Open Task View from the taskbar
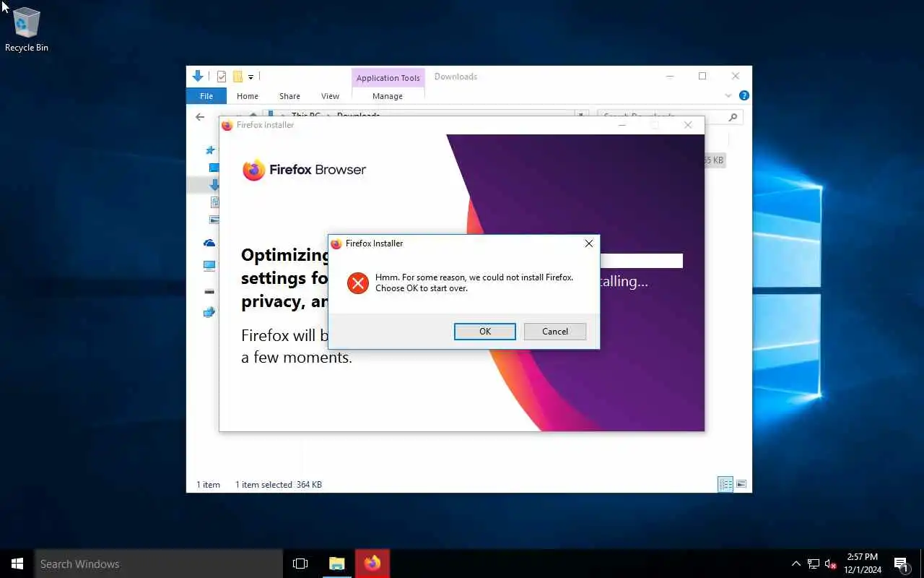924x578 pixels. click(300, 564)
